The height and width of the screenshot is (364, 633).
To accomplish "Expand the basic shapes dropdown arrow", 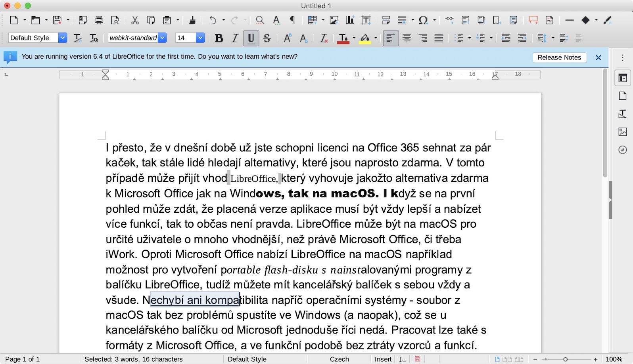I will pyautogui.click(x=596, y=20).
